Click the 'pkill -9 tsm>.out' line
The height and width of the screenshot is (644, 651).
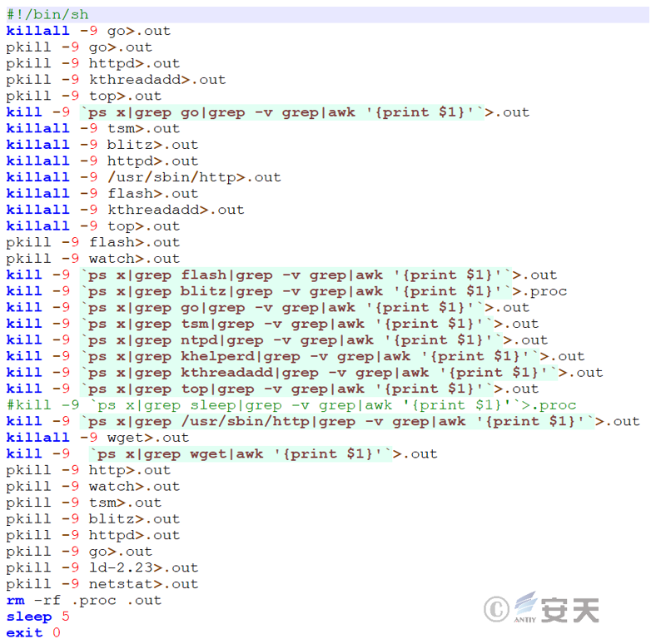pos(84,503)
